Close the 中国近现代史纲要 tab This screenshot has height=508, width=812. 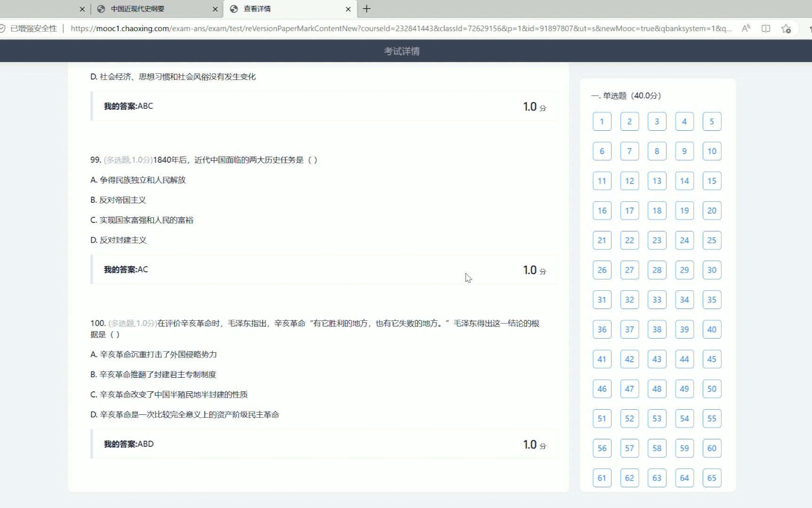point(215,9)
